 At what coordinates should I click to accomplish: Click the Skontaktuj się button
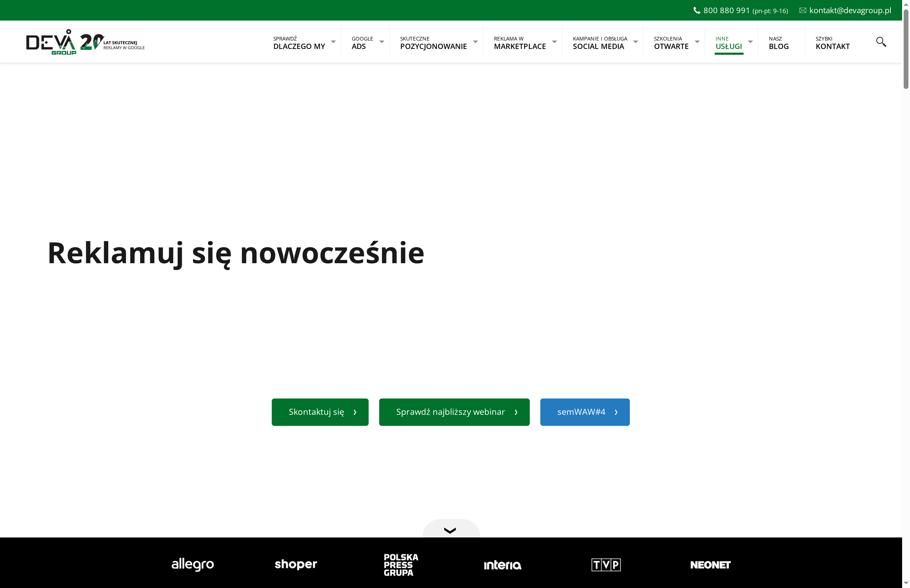[x=320, y=412]
